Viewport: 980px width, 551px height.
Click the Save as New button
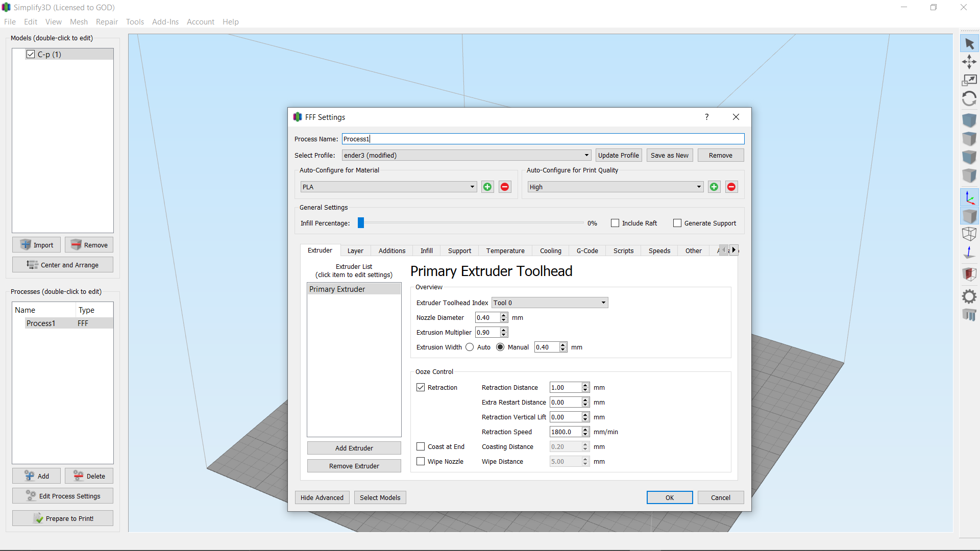pyautogui.click(x=669, y=156)
